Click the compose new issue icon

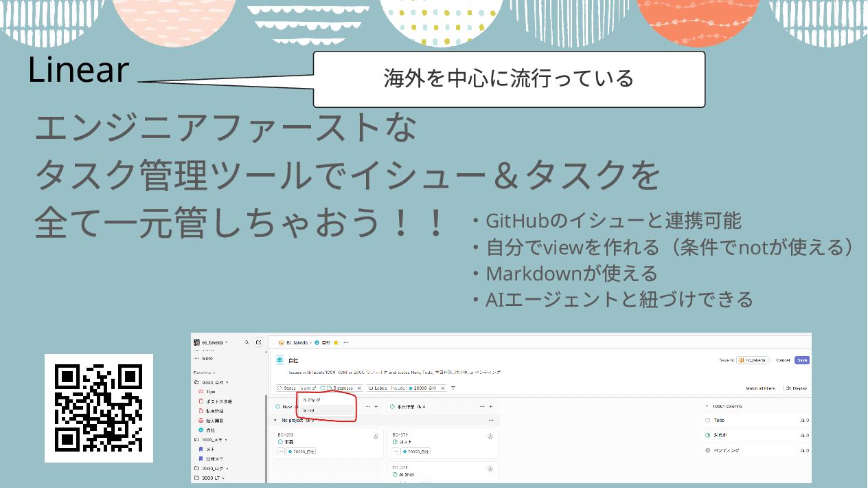coord(259,342)
